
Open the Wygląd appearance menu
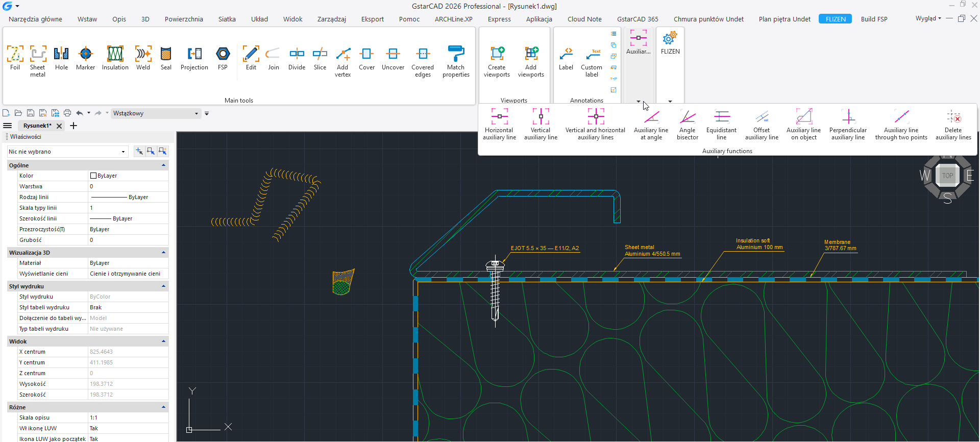coord(928,18)
